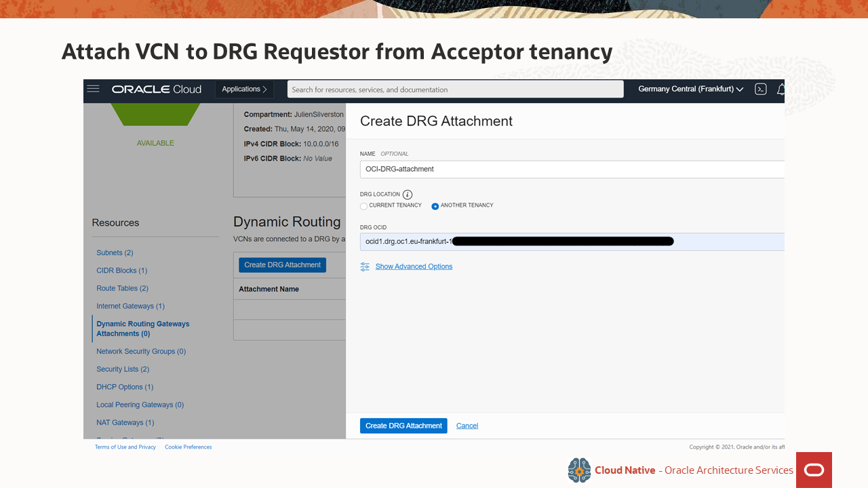Click the Create DRG Attachment dialog title
The width and height of the screenshot is (868, 488).
click(436, 121)
